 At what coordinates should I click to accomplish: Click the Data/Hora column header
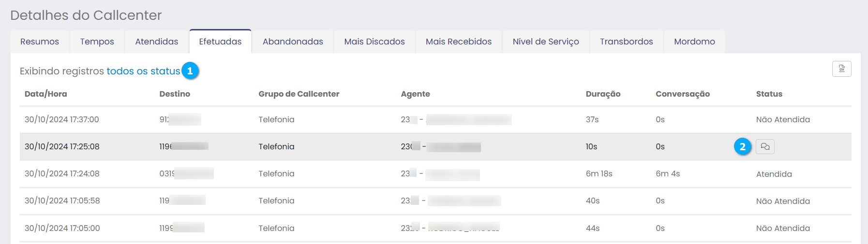pyautogui.click(x=46, y=94)
